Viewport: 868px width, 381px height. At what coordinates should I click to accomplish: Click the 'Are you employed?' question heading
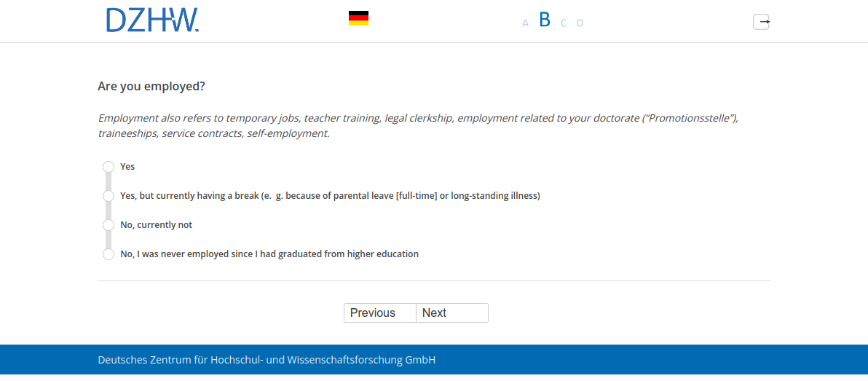pos(151,87)
